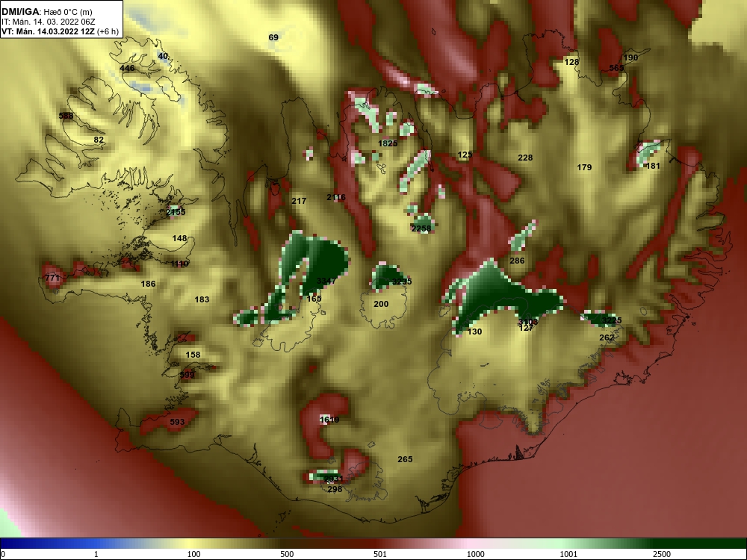Click the map value 1619
This screenshot has height=560, width=747.
pyautogui.click(x=329, y=420)
